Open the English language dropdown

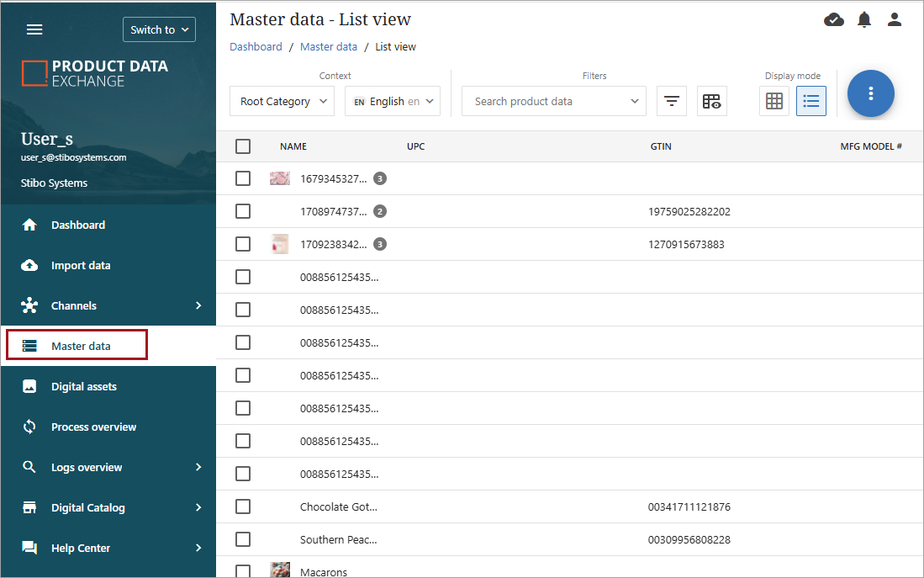coord(393,101)
